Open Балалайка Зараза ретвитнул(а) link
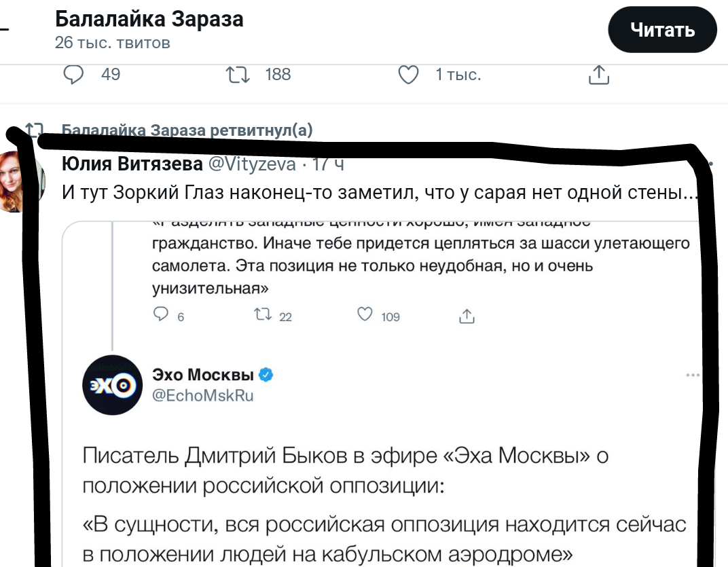Screen dimensions: 728x567 point(187,130)
